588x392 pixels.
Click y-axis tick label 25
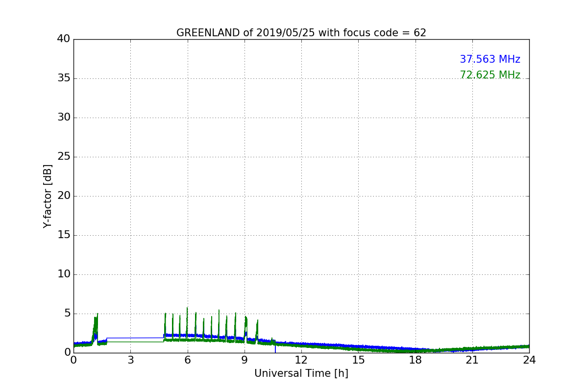coord(63,157)
